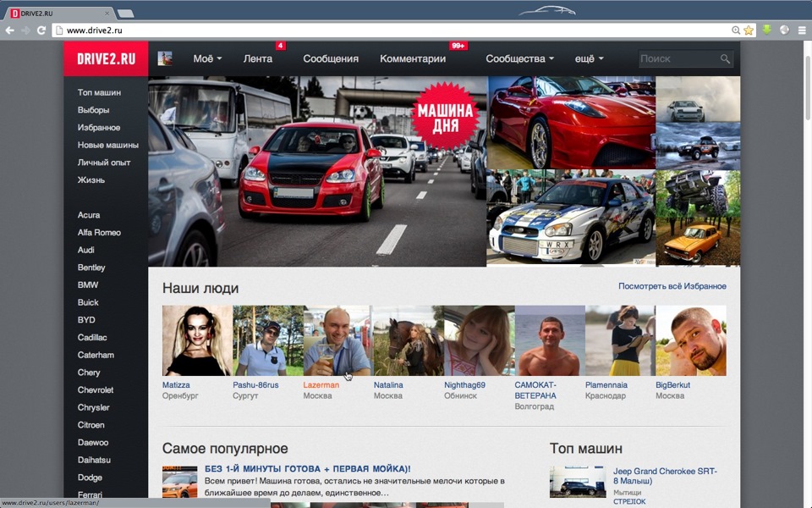
Task: Click the zoom magnifier in address bar
Action: click(x=736, y=30)
